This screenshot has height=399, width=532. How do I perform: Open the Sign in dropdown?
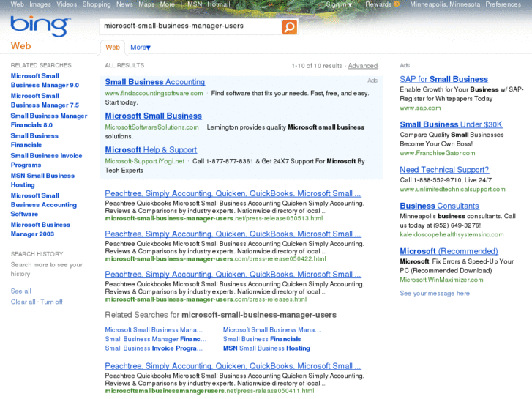(x=339, y=4)
